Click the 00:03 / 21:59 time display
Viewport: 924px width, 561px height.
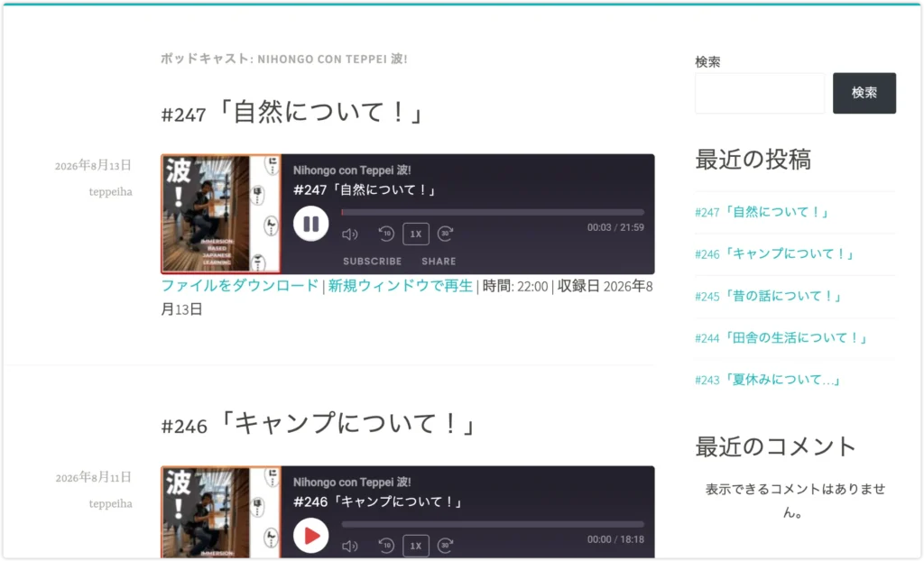click(x=615, y=227)
